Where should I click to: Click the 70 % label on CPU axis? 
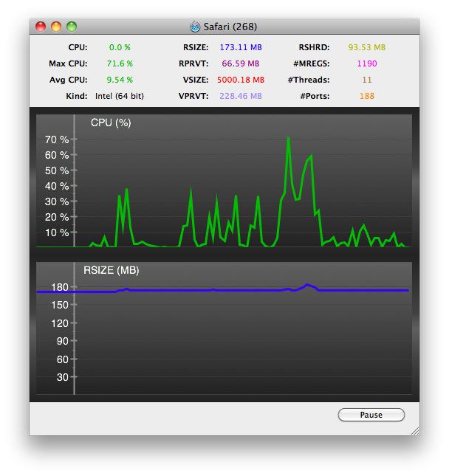click(x=57, y=139)
